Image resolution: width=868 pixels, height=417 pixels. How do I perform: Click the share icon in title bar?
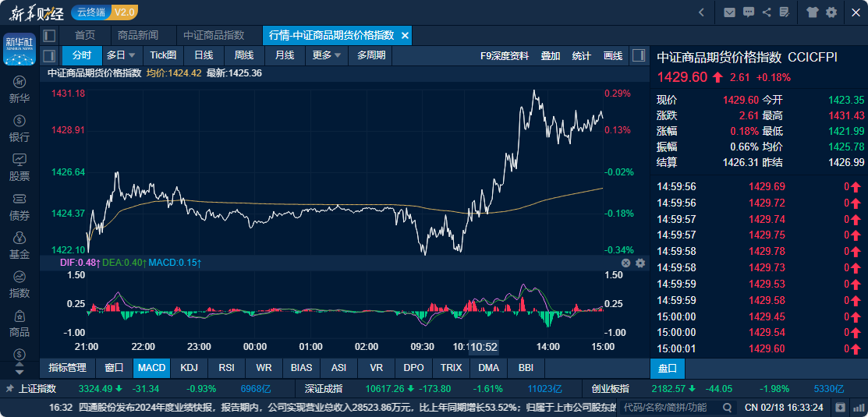[x=767, y=12]
